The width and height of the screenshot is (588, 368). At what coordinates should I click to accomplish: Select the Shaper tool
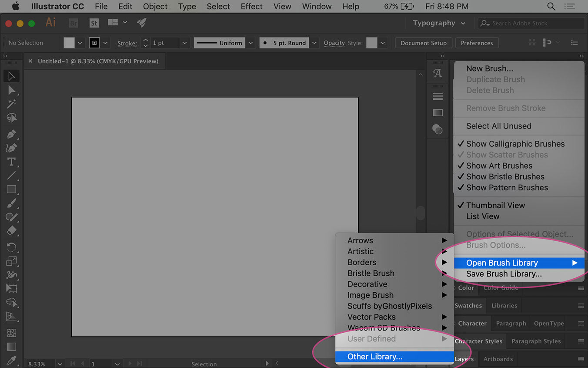[12, 217]
